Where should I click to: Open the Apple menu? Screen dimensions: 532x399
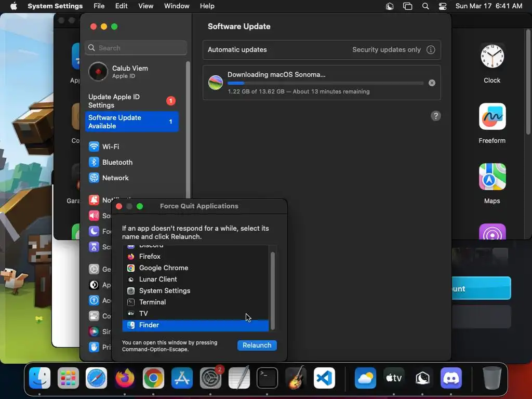[14, 6]
